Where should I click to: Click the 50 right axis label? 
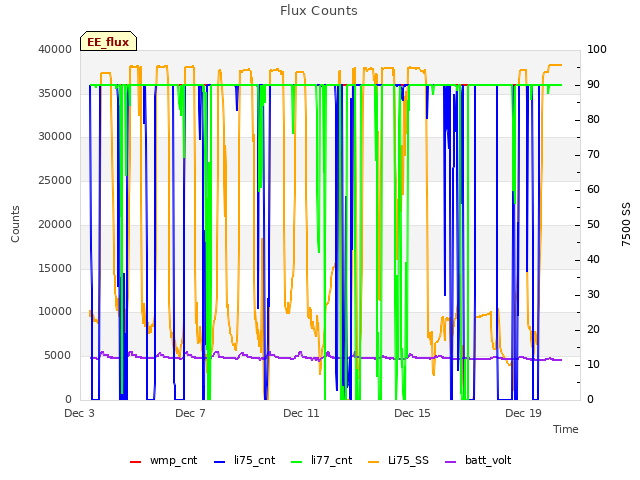point(593,224)
